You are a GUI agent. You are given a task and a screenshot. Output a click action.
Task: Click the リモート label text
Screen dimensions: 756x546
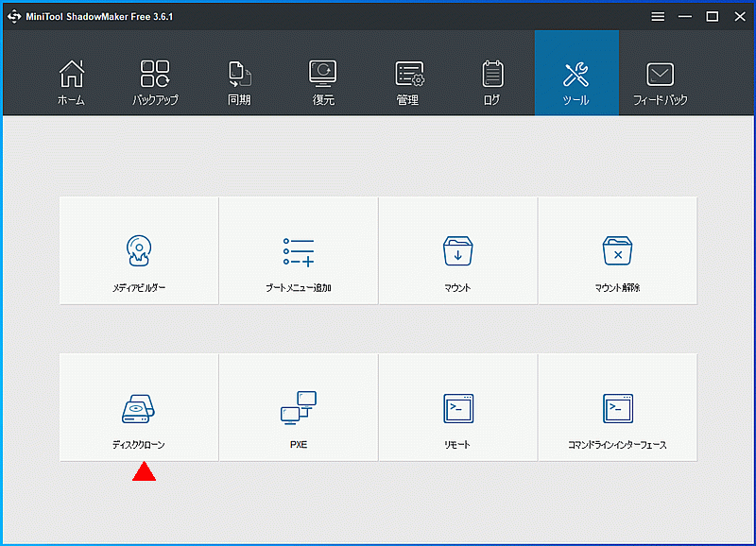pos(457,445)
